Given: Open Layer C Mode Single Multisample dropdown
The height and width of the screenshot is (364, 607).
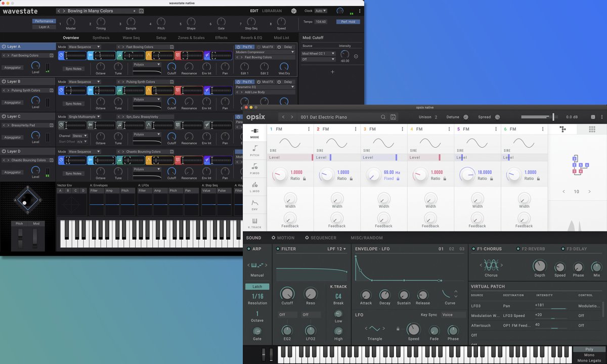Looking at the screenshot, I should click(84, 117).
